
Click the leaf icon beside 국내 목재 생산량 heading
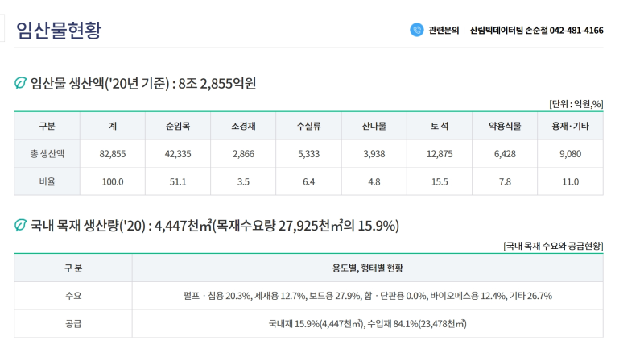coord(21,226)
